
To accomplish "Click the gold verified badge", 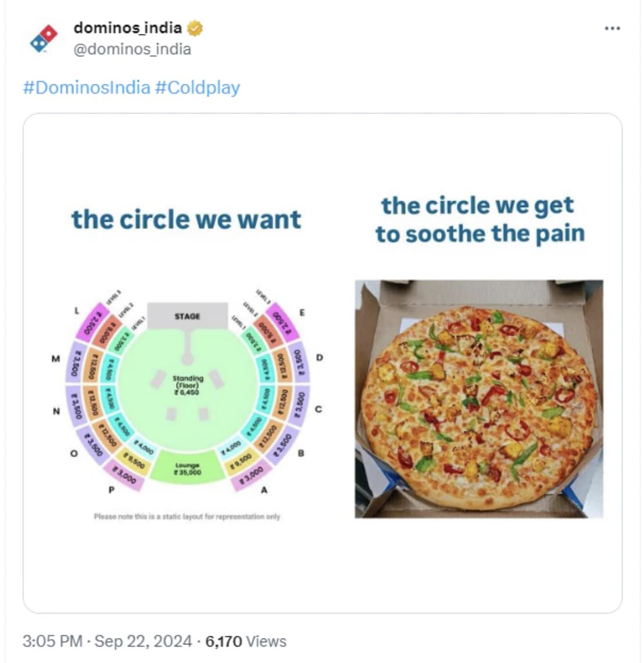I will click(195, 28).
